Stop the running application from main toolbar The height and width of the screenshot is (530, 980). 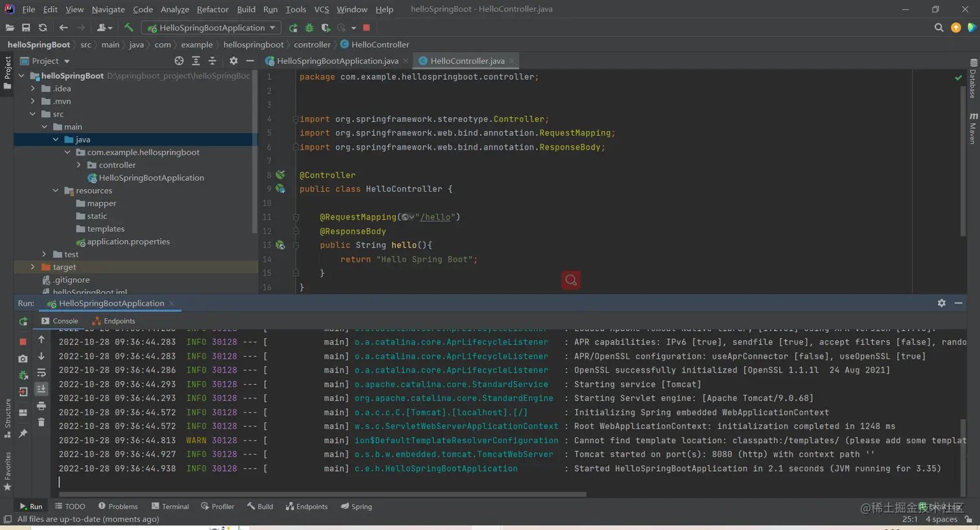point(366,28)
